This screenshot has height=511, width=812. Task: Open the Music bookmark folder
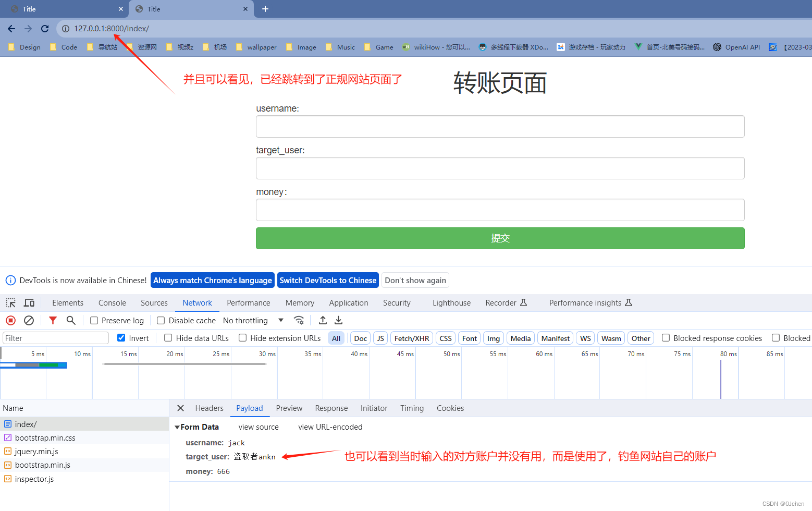(x=340, y=47)
